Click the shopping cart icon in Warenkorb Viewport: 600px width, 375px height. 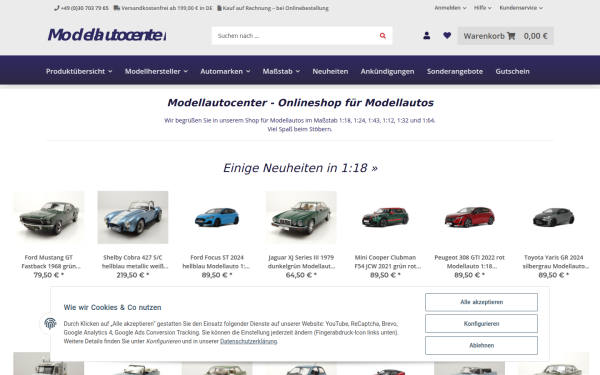coord(511,36)
